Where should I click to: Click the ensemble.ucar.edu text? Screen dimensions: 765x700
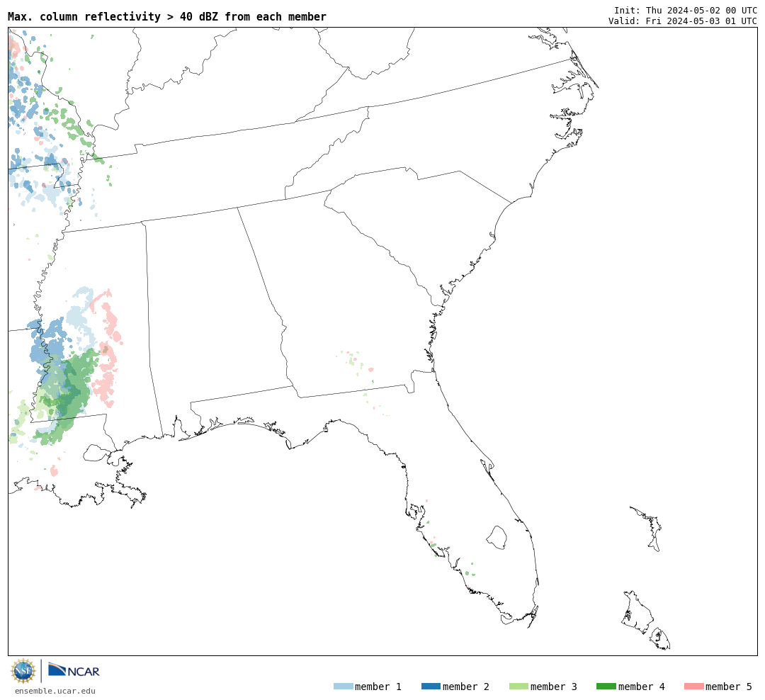[55, 691]
